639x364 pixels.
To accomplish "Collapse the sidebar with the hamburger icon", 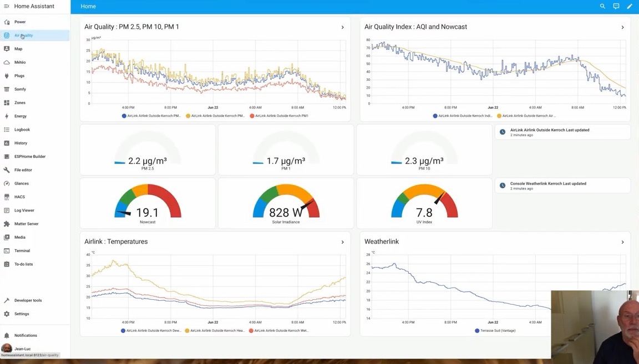I will click(x=7, y=6).
